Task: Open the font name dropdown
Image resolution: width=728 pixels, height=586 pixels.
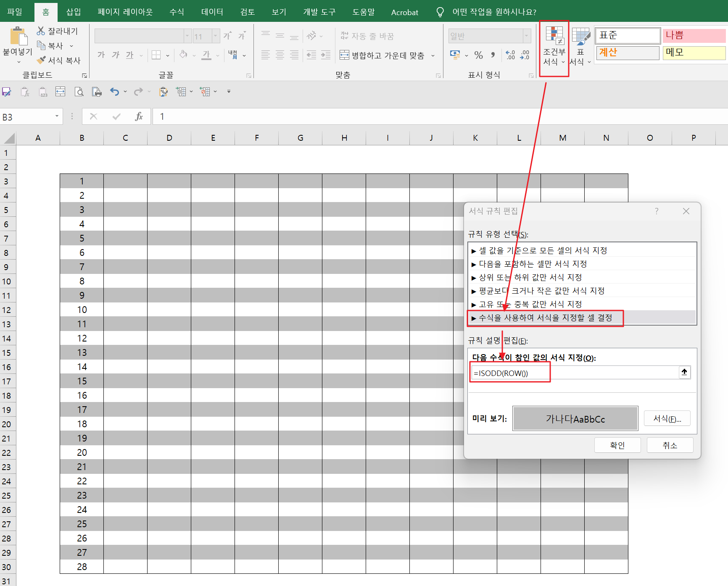Action: (187, 36)
